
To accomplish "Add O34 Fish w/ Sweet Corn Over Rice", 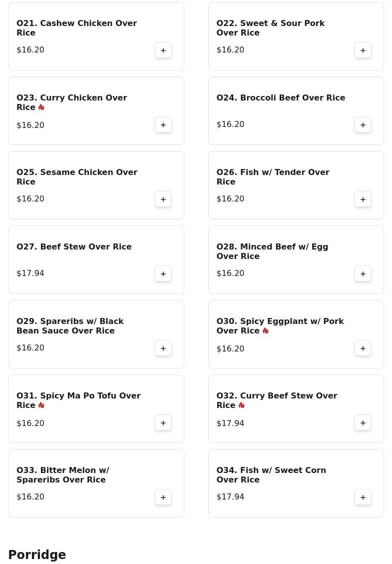I will pyautogui.click(x=363, y=497).
